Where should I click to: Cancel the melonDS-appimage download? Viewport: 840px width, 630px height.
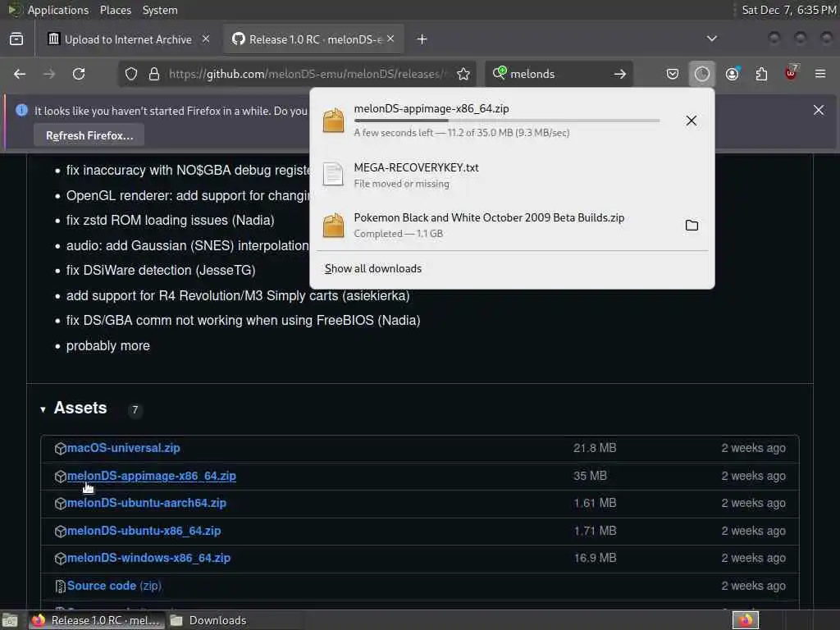(x=691, y=121)
